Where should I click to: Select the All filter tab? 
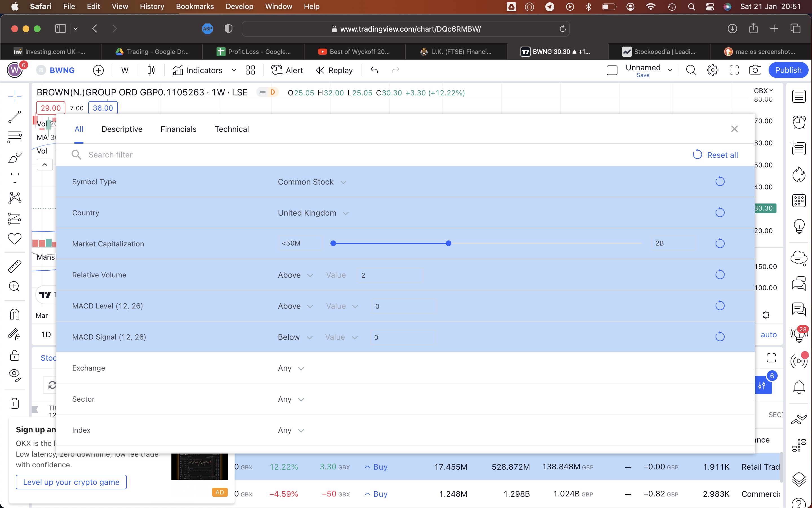click(79, 129)
